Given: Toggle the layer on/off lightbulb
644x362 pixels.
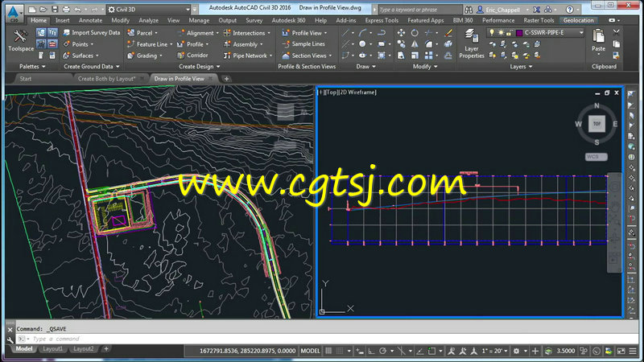Looking at the screenshot, I should click(492, 32).
